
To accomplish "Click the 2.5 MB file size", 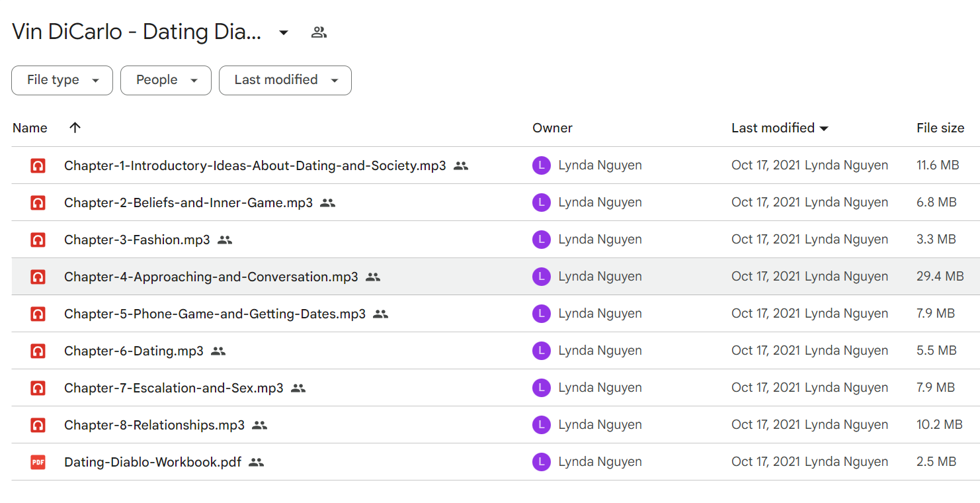I will (936, 462).
